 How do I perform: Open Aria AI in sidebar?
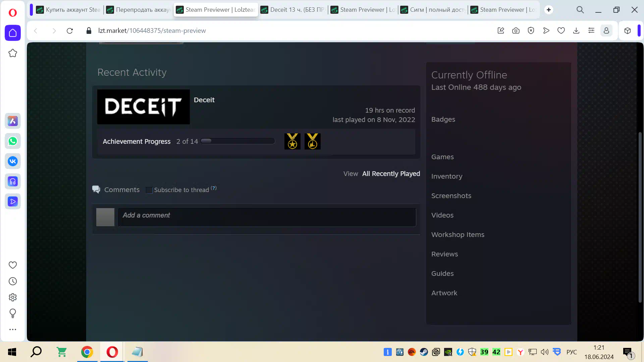(x=13, y=121)
